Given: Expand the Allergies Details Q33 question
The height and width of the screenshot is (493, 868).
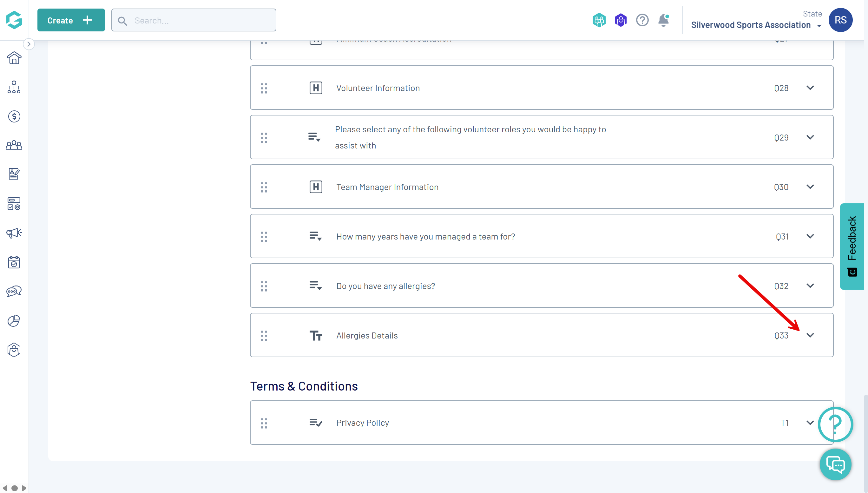Looking at the screenshot, I should pyautogui.click(x=810, y=335).
